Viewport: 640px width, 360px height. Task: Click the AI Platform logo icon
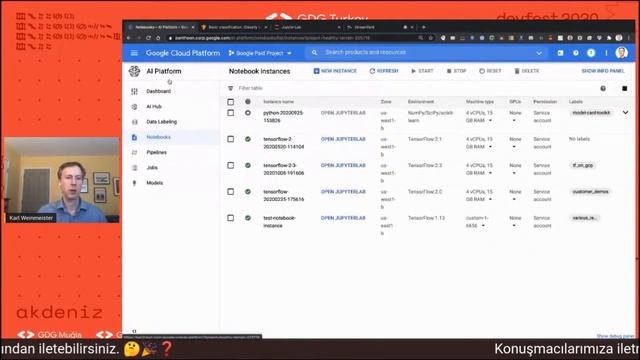(134, 71)
